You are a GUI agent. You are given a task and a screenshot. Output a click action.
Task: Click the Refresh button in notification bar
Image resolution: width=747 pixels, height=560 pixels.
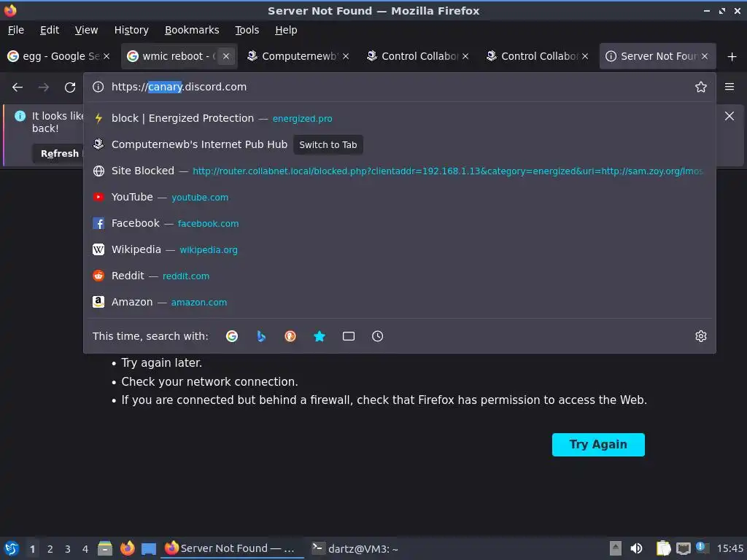[60, 154]
